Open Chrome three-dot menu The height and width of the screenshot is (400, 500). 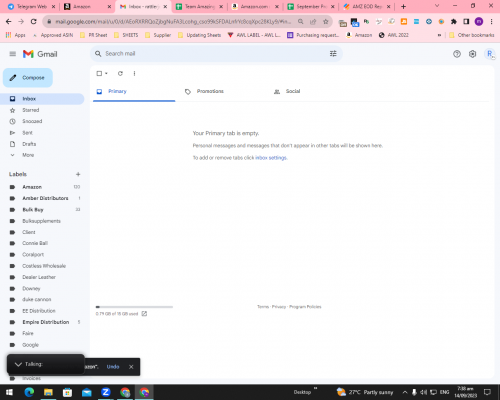point(491,22)
